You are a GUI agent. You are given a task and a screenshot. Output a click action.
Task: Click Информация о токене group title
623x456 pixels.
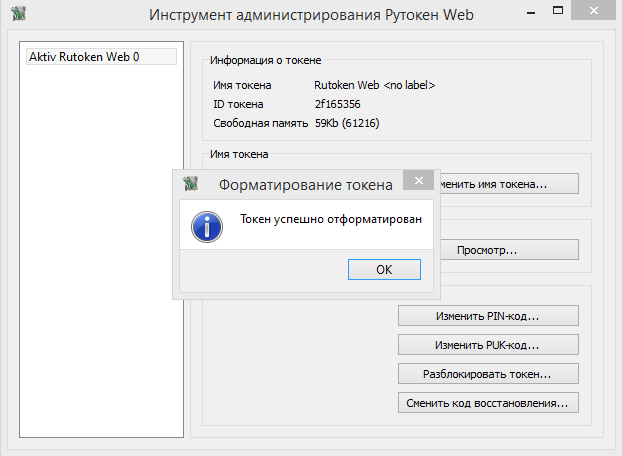(265, 60)
